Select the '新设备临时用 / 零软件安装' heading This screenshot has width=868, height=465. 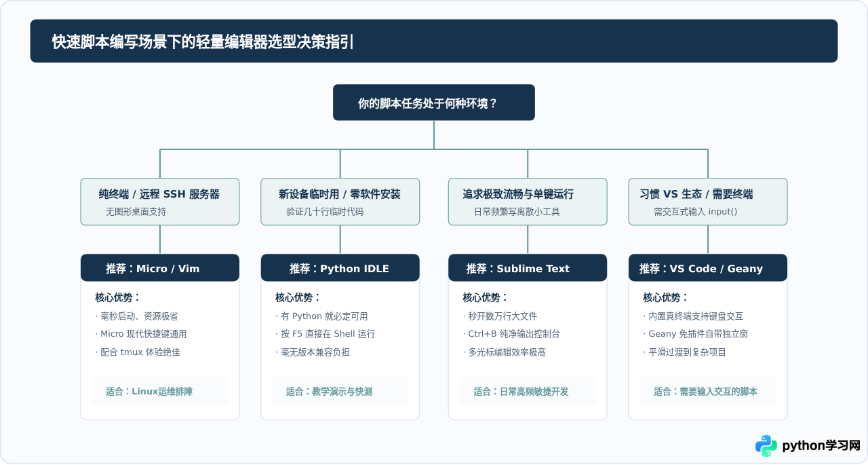(340, 194)
